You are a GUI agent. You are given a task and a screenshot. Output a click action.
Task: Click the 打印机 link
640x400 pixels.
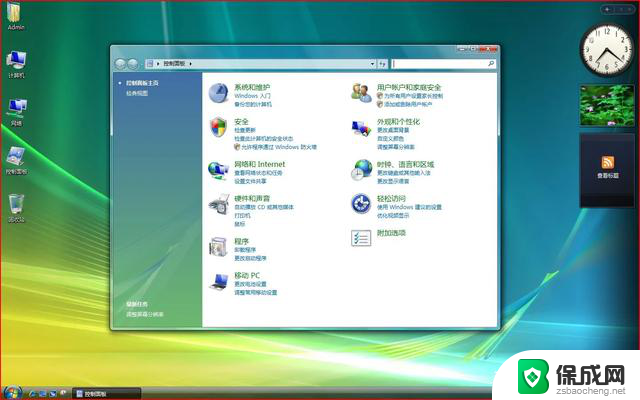coord(242,215)
